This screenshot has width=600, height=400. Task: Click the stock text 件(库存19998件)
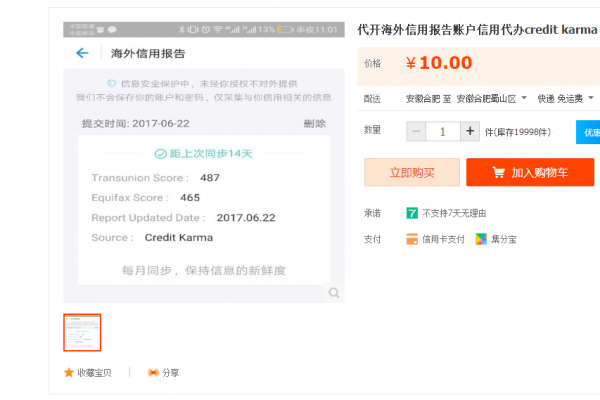(518, 132)
